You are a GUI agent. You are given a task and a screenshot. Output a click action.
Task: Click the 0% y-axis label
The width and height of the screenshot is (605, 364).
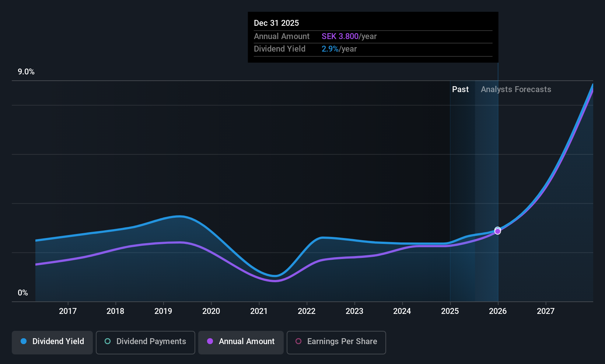tap(23, 293)
